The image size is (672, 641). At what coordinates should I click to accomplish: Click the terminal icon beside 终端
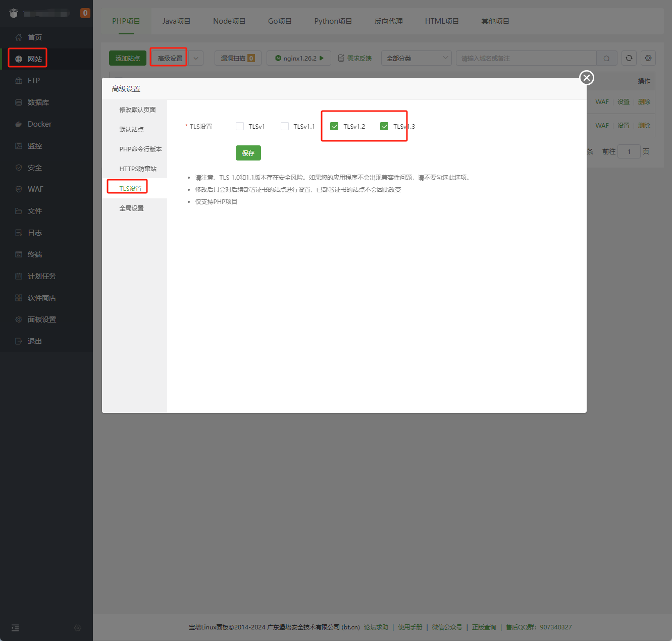tap(19, 254)
